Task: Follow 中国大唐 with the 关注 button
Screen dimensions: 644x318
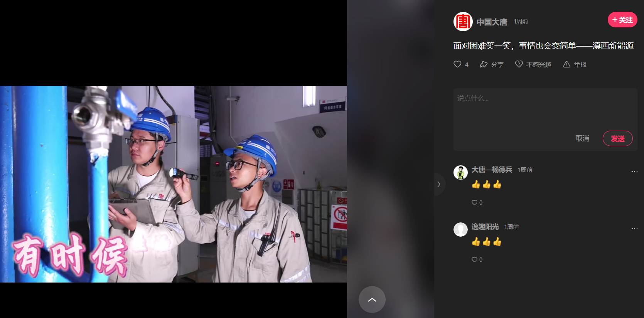Action: 622,20
